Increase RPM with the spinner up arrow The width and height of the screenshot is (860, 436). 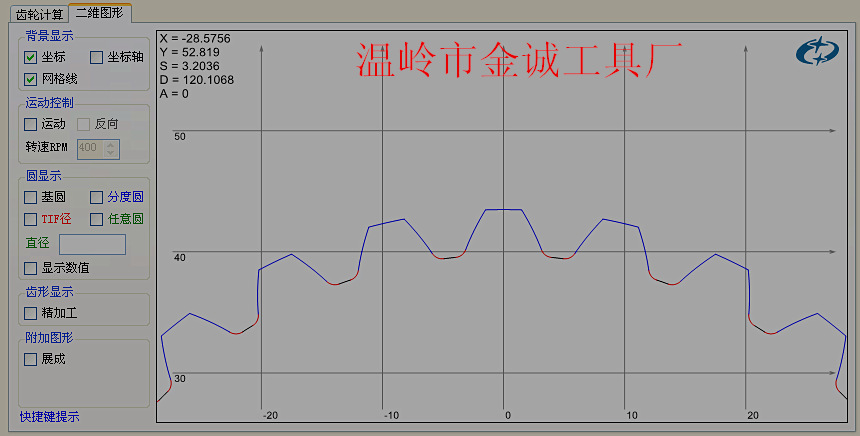point(111,144)
